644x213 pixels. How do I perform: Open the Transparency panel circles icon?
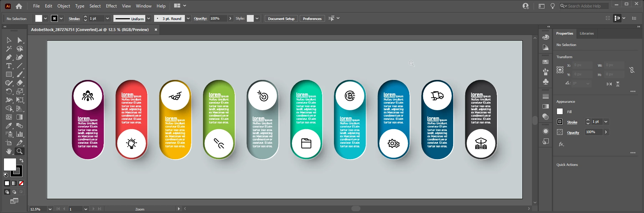[x=546, y=116]
